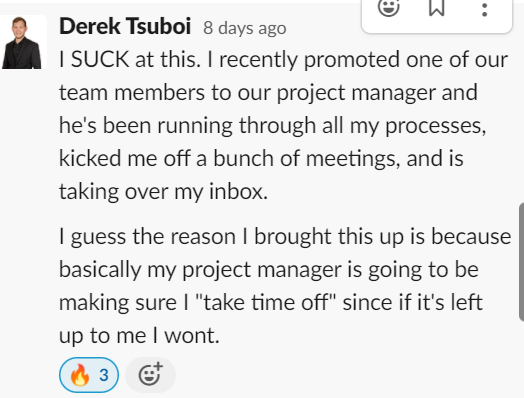The height and width of the screenshot is (398, 524).
Task: Click the quoted "take time off" text
Action: 265,303
